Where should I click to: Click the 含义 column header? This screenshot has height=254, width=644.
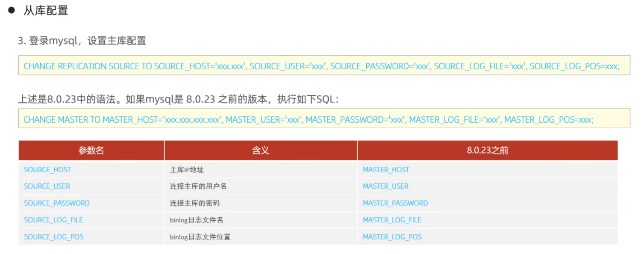point(261,151)
